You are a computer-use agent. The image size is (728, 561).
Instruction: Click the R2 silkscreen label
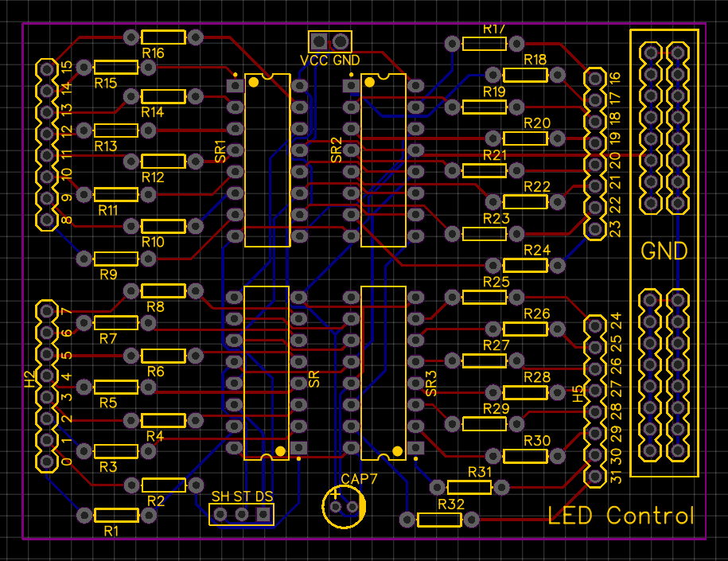(155, 501)
